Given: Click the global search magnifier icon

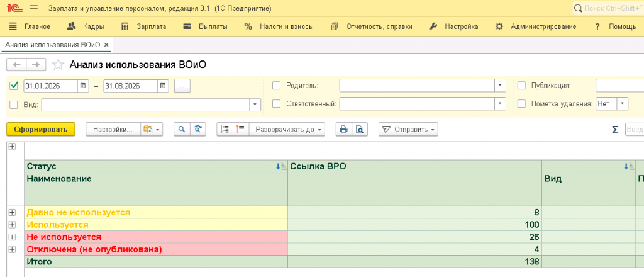Looking at the screenshot, I should click(x=578, y=8).
